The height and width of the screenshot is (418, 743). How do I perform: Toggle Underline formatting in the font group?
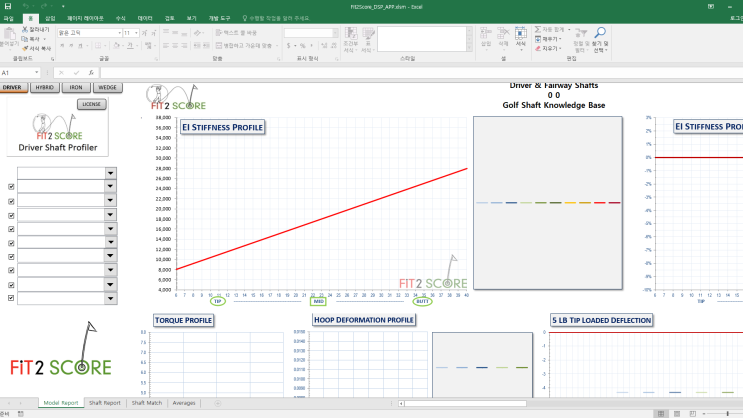[x=80, y=45]
